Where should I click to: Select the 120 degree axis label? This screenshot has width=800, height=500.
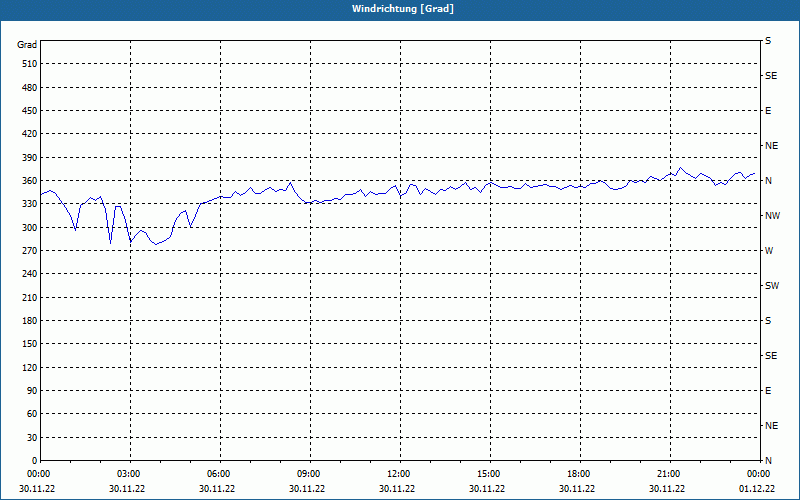(x=30, y=367)
